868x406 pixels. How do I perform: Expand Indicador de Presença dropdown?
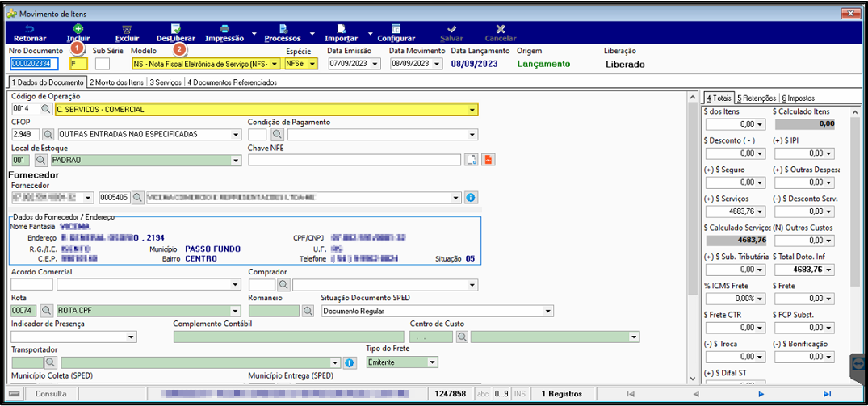[131, 337]
